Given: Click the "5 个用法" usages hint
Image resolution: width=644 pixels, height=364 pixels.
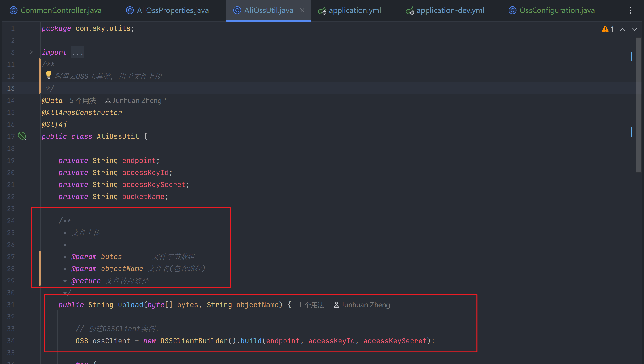Looking at the screenshot, I should point(82,100).
